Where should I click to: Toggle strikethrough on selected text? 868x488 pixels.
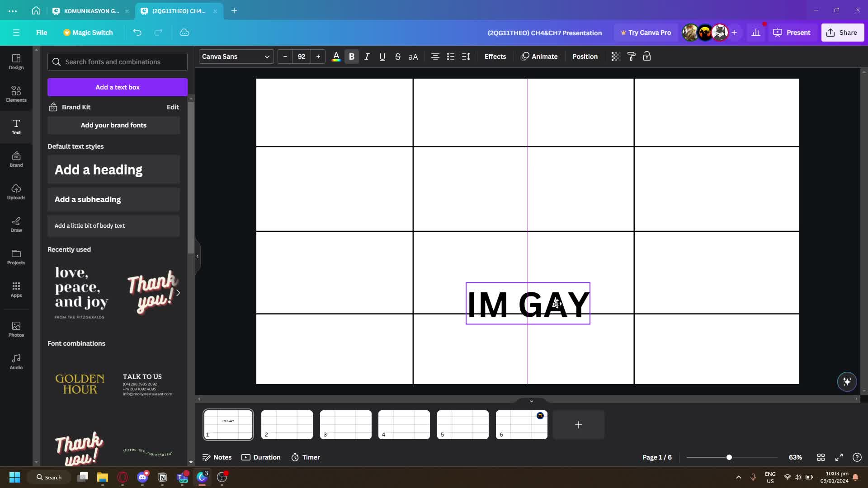coord(397,56)
